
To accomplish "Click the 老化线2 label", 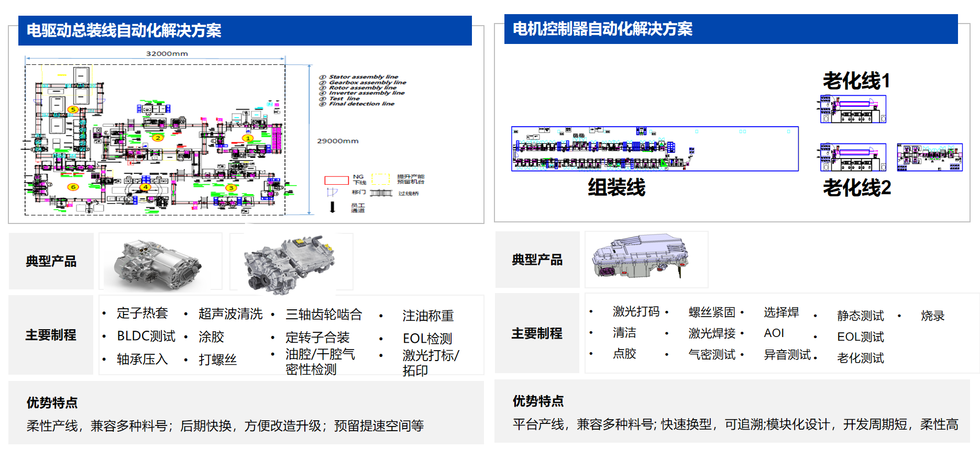I will 857,187.
